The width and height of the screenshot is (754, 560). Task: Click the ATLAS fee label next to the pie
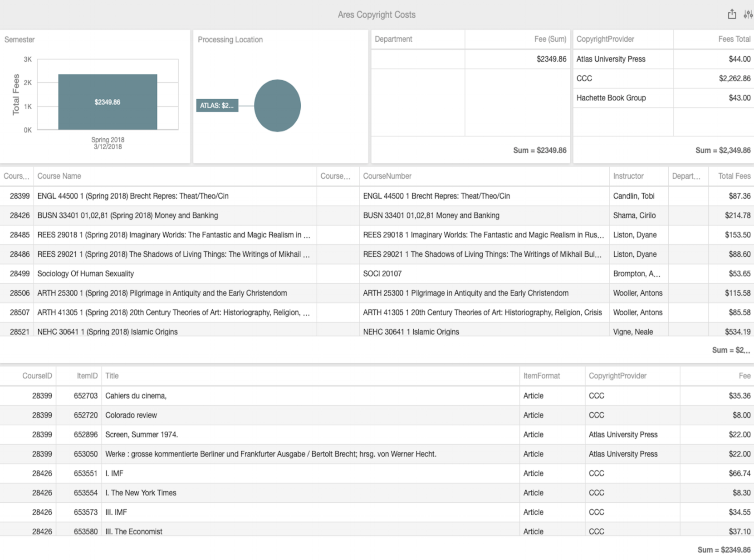click(217, 105)
